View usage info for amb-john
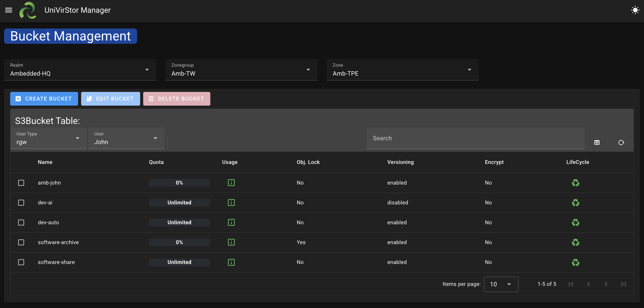This screenshot has height=308, width=644. (231, 183)
